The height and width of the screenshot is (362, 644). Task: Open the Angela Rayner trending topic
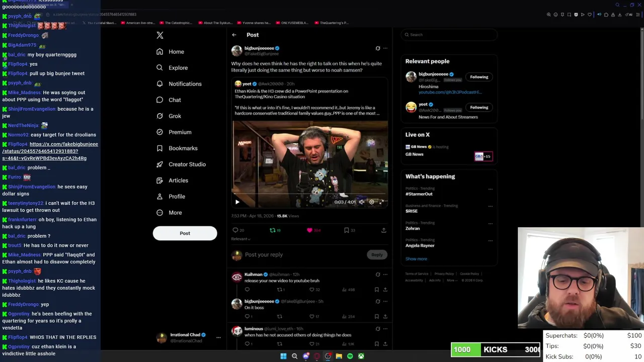(420, 246)
